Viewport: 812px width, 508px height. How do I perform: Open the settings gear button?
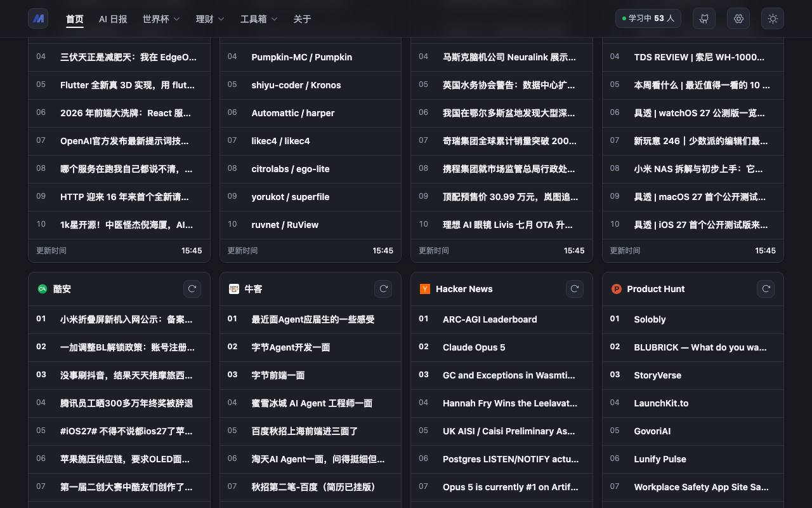[x=738, y=18]
